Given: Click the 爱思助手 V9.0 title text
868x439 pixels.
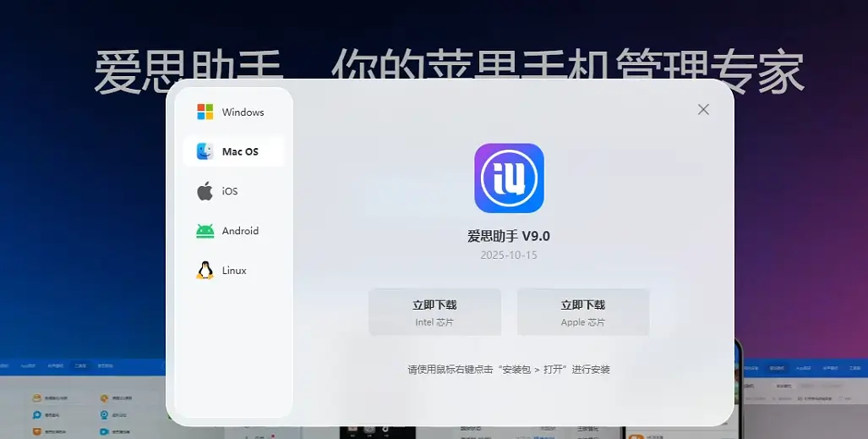Looking at the screenshot, I should pos(509,236).
